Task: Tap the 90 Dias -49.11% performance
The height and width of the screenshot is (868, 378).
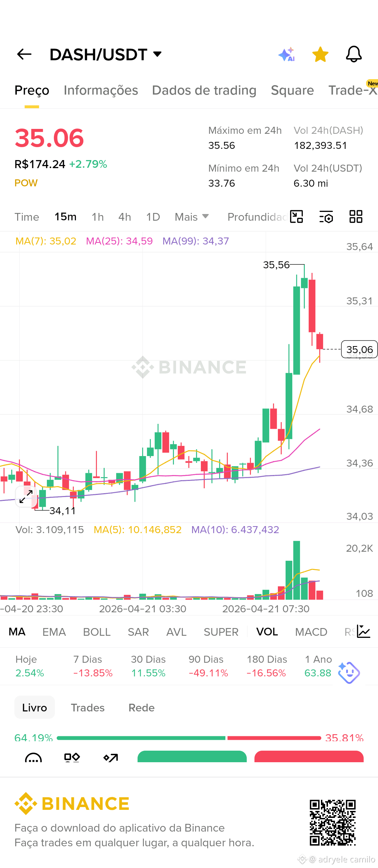Action: (x=208, y=666)
